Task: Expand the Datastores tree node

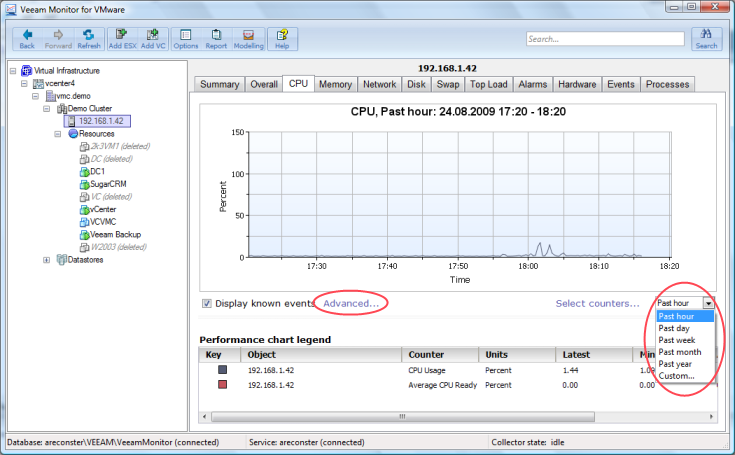Action: [x=46, y=260]
